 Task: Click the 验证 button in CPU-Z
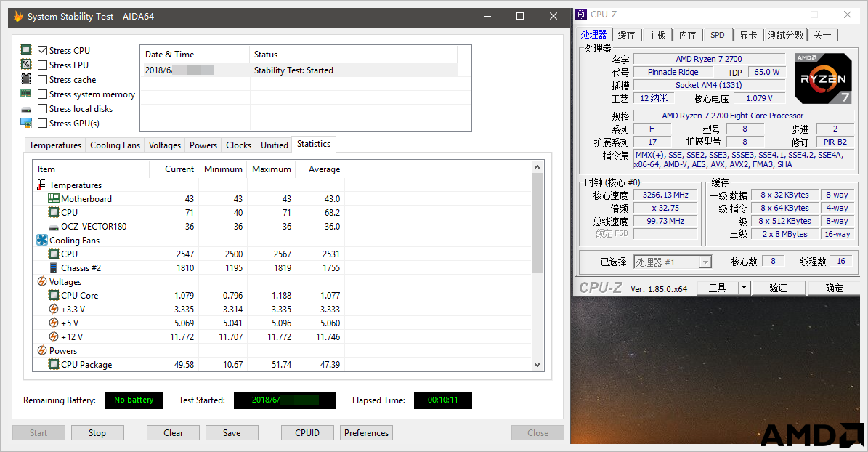779,288
